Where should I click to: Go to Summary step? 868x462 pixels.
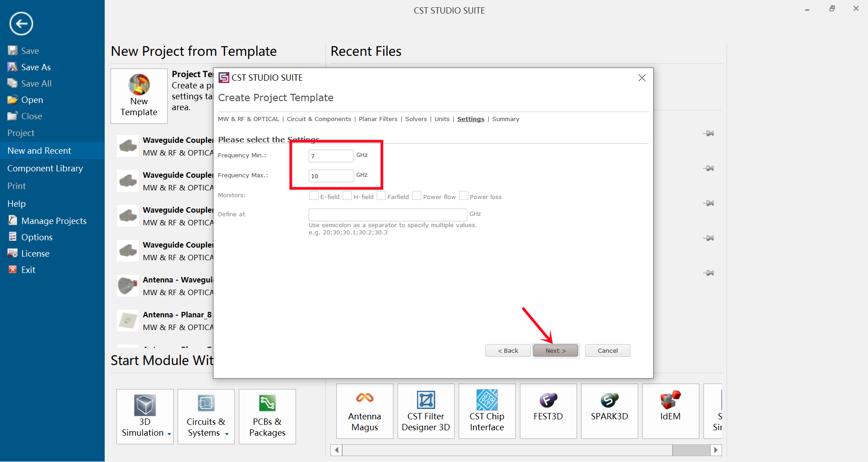[x=506, y=119]
